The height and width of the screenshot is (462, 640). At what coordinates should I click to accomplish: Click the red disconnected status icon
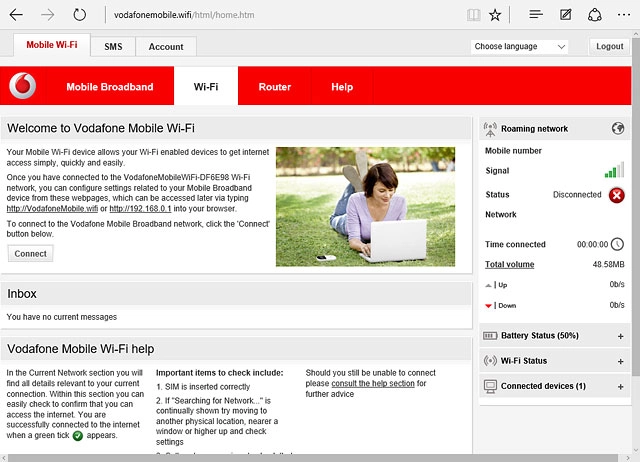click(x=617, y=195)
